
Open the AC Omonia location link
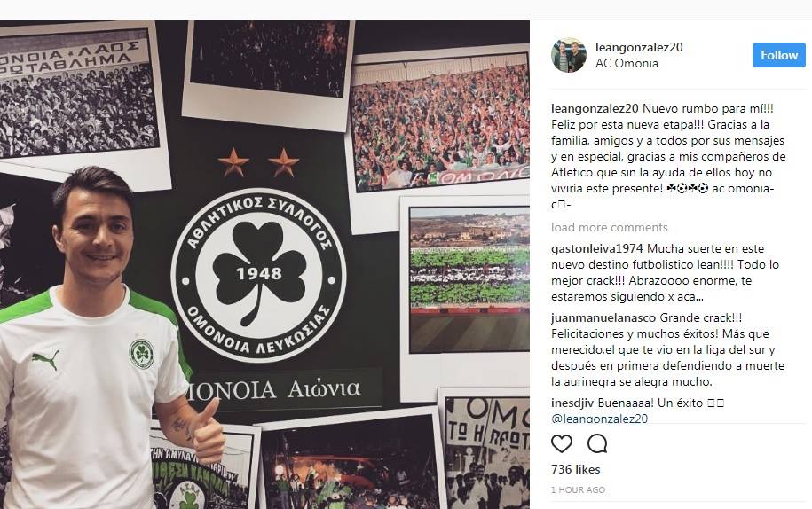[627, 63]
